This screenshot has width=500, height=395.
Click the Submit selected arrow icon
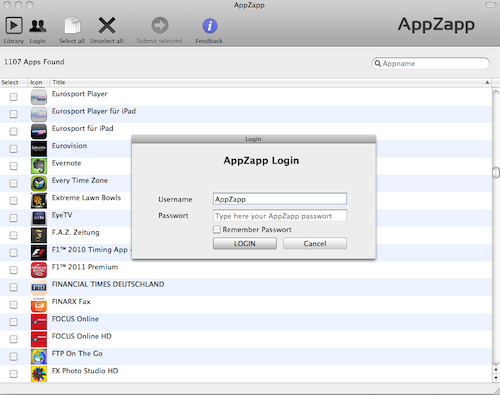[160, 25]
